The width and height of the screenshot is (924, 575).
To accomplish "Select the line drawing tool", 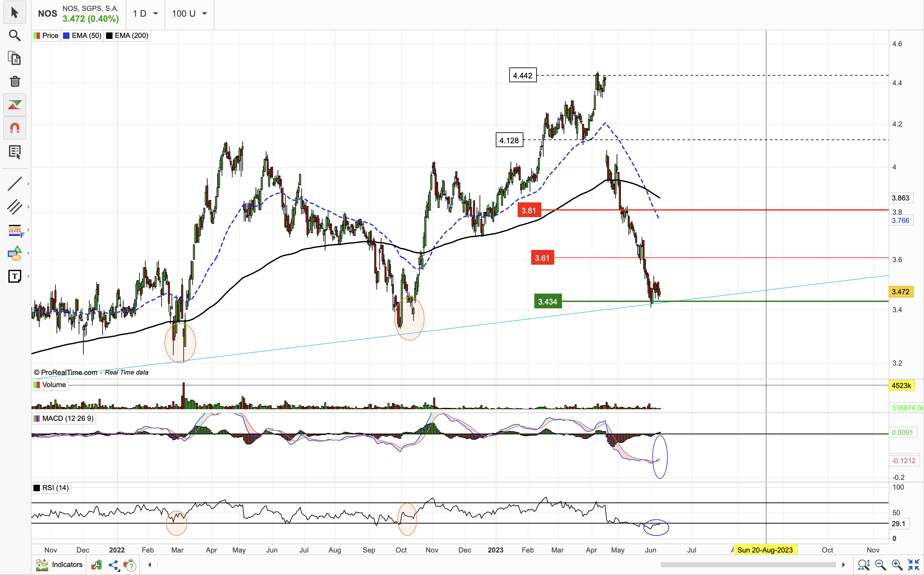I will [14, 184].
